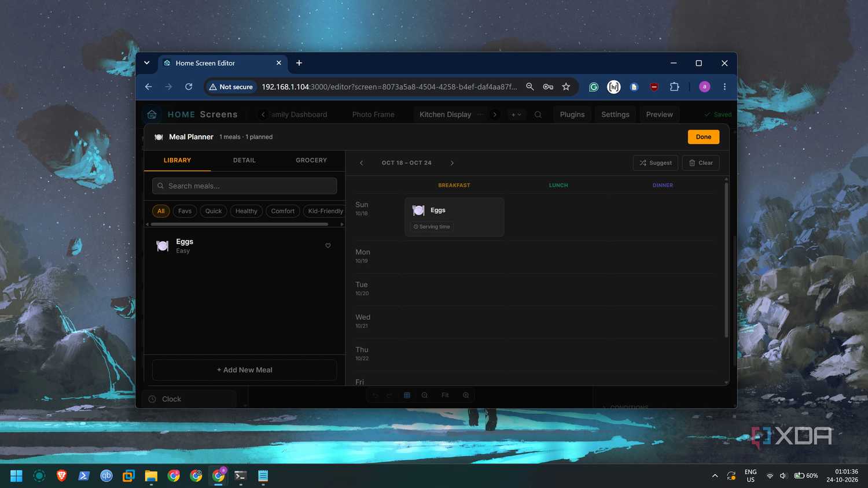The image size is (868, 488).
Task: Click the filter chips horizontal scrollbar
Action: (239, 224)
